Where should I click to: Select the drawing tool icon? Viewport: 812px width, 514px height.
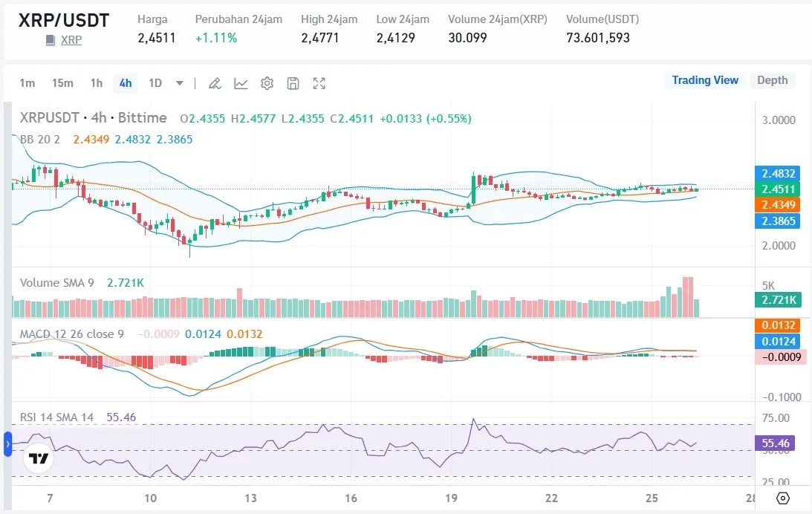click(215, 83)
